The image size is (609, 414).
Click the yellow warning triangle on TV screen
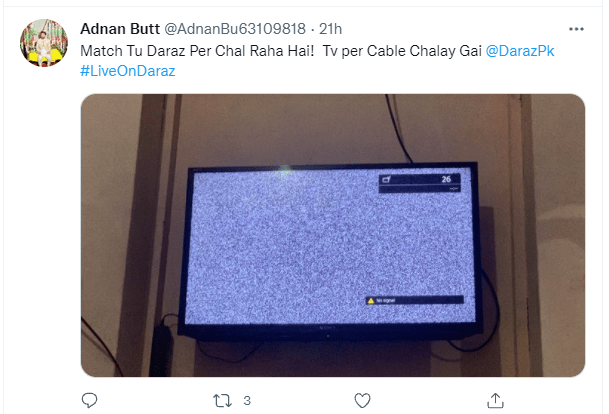click(x=371, y=301)
